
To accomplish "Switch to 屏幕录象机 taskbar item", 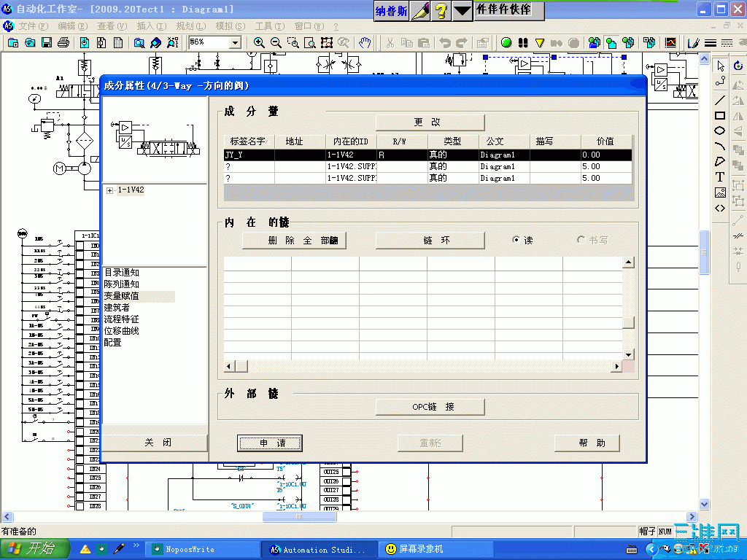I will (436, 550).
